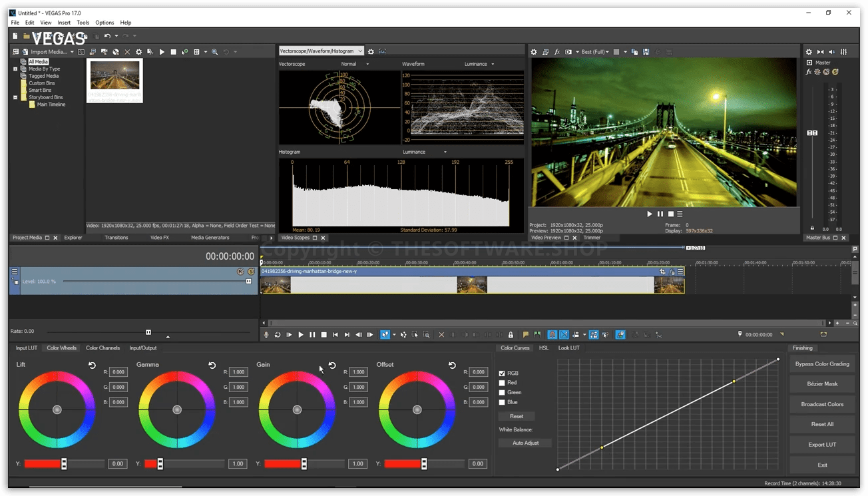
Task: Expand the Media By Type tree node
Action: tap(15, 69)
